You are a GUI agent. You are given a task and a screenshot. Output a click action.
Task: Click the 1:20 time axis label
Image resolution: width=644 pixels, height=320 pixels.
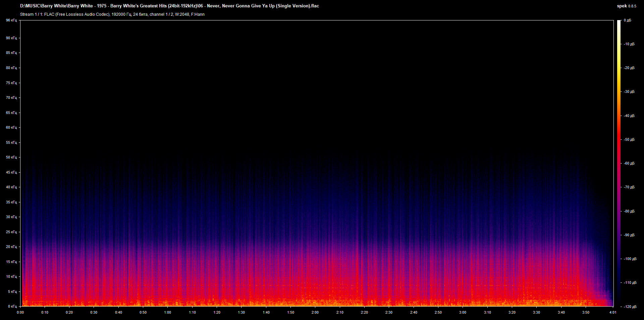[217, 312]
